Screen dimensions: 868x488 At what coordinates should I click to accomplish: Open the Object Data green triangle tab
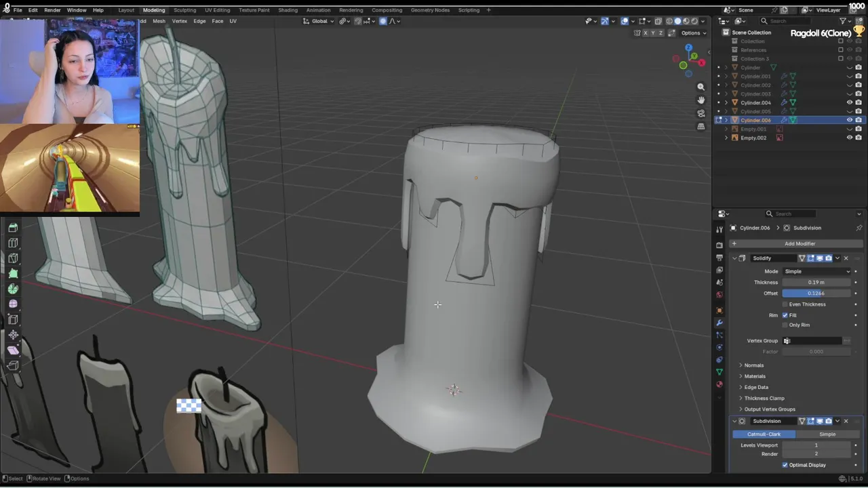(719, 372)
